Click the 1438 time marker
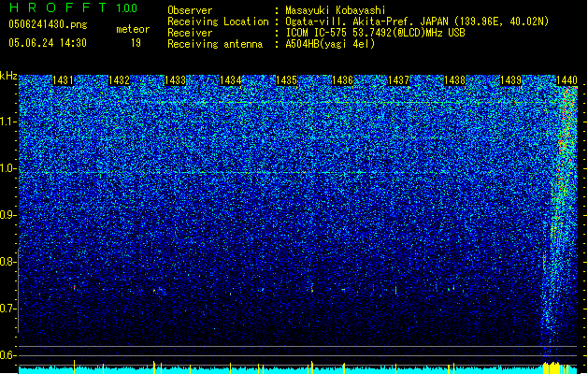The image size is (588, 374). click(x=455, y=80)
